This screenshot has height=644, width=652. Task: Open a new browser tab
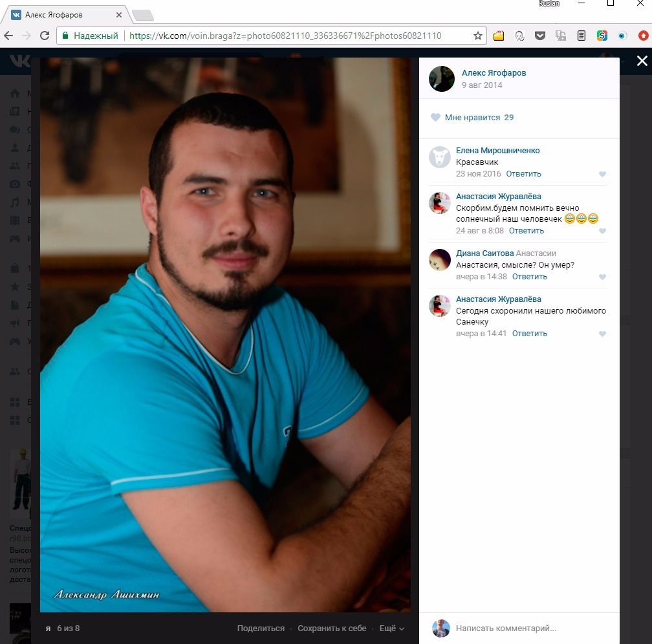tap(142, 15)
